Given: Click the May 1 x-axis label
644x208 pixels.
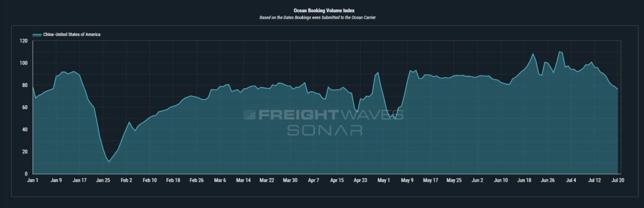Looking at the screenshot, I should 383,181.
